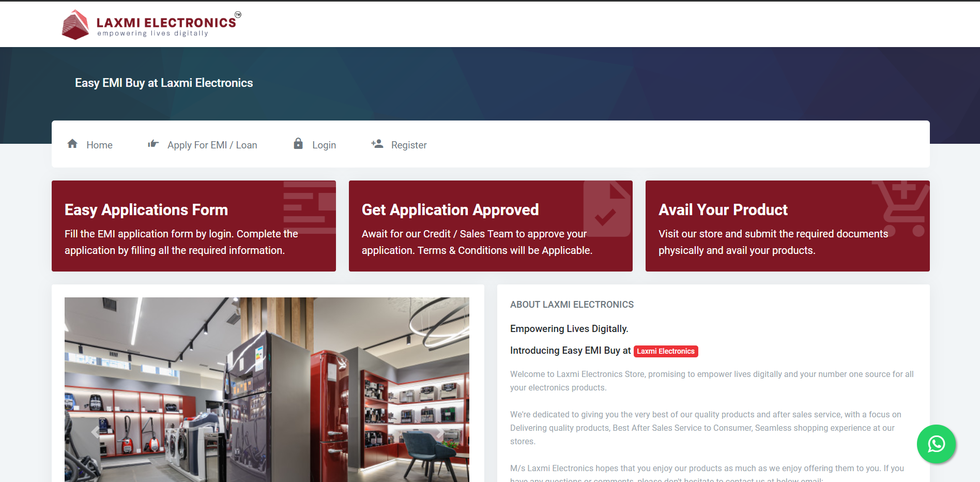
Task: Click the add-user icon beside Register
Action: coord(377,144)
